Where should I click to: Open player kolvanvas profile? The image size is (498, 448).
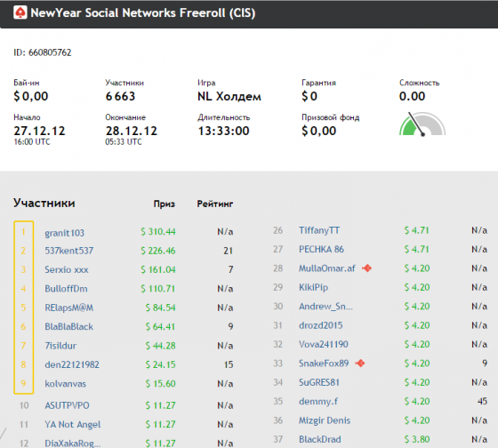click(66, 383)
